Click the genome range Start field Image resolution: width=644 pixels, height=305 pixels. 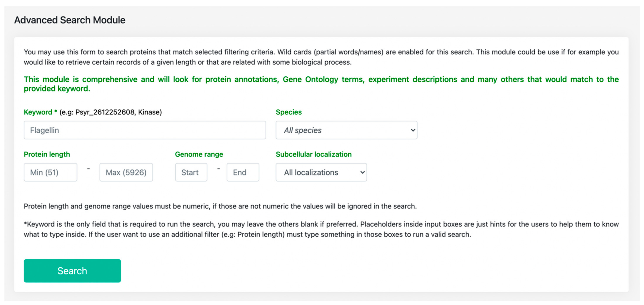191,172
